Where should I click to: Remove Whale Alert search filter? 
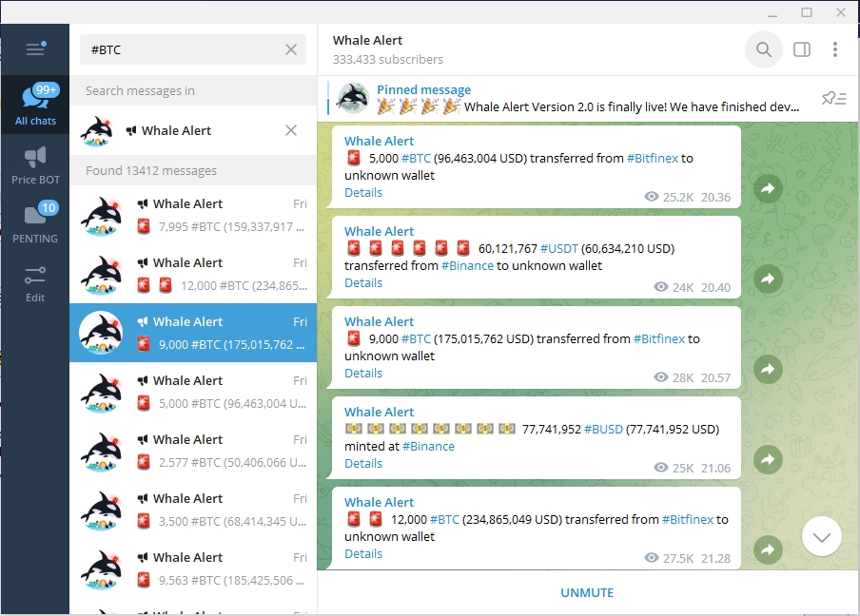click(291, 130)
